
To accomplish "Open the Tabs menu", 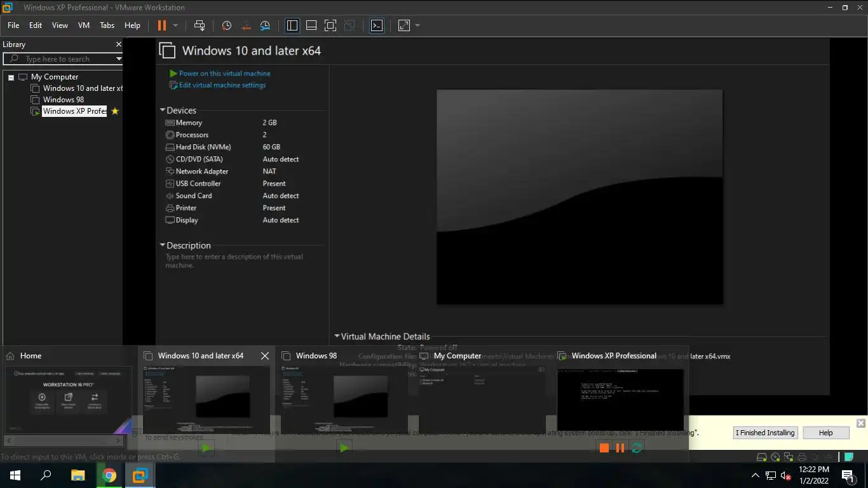I will (107, 25).
